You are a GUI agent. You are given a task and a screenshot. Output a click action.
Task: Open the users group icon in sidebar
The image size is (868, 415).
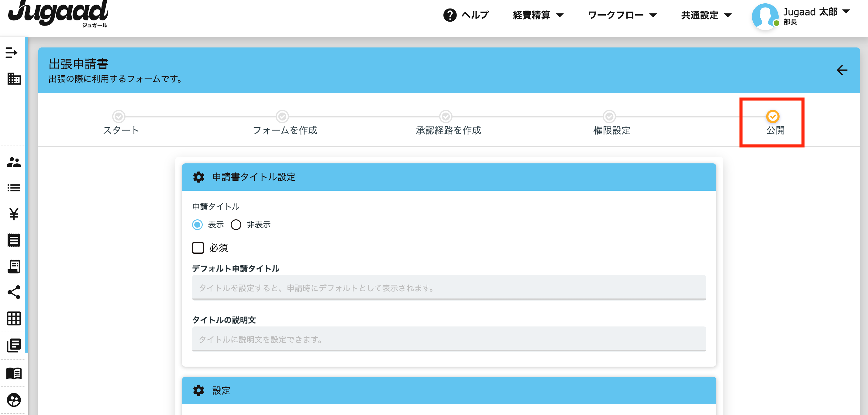13,162
